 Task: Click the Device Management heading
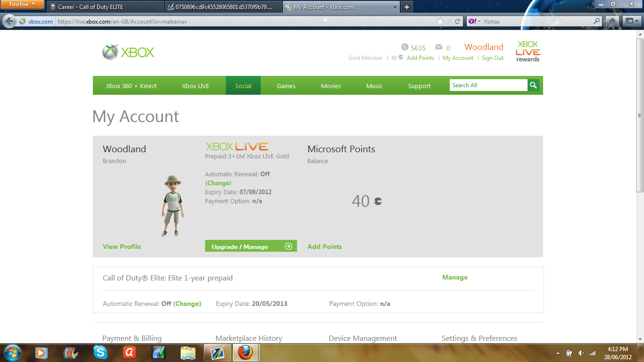pyautogui.click(x=363, y=338)
